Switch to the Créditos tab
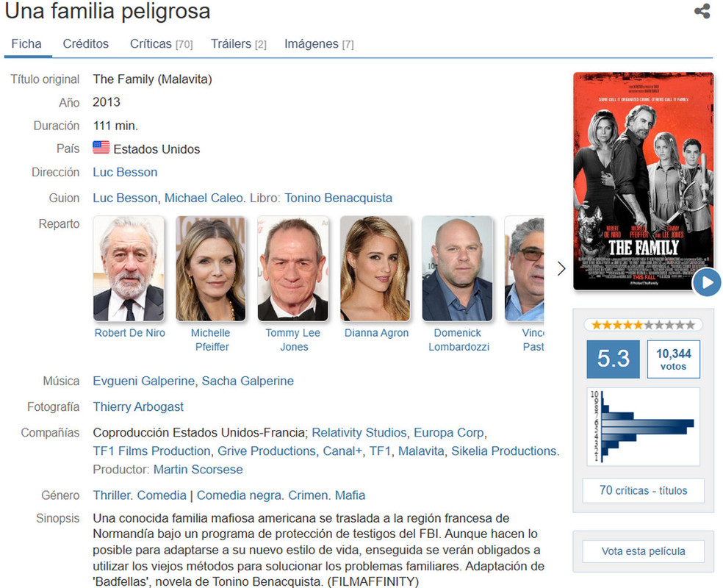 [x=86, y=44]
